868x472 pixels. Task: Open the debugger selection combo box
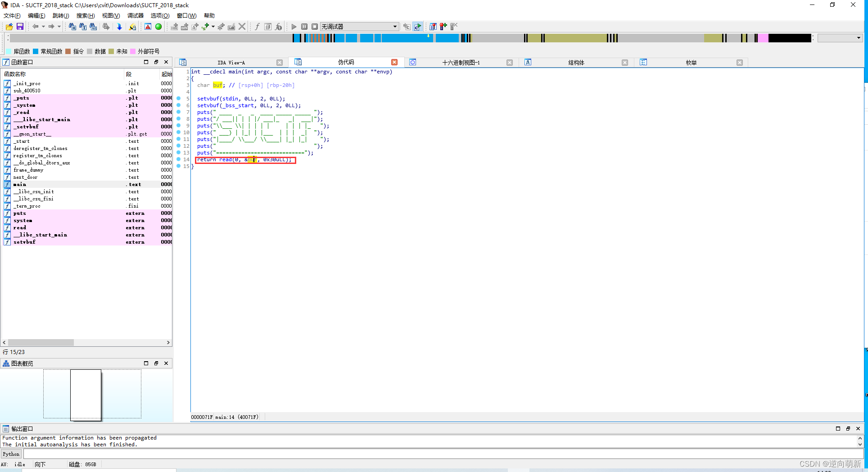pyautogui.click(x=359, y=27)
